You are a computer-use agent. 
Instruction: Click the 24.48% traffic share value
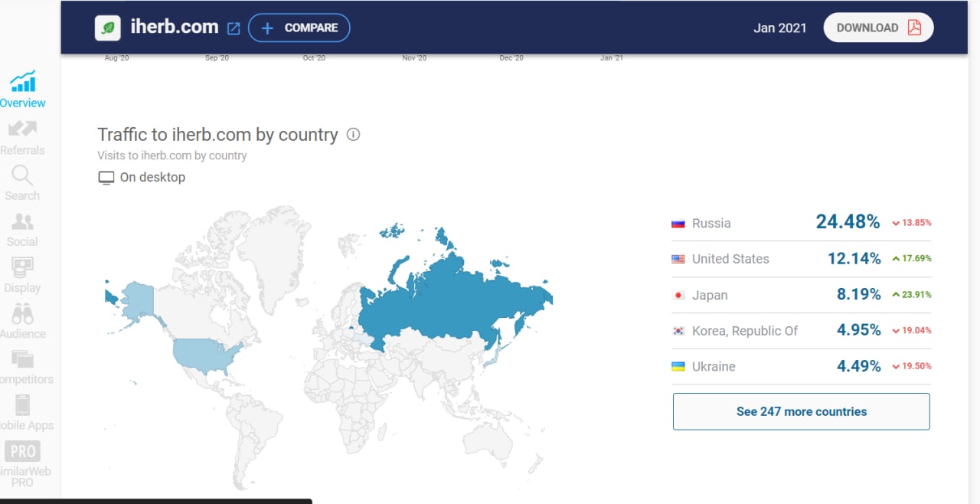[x=848, y=222]
